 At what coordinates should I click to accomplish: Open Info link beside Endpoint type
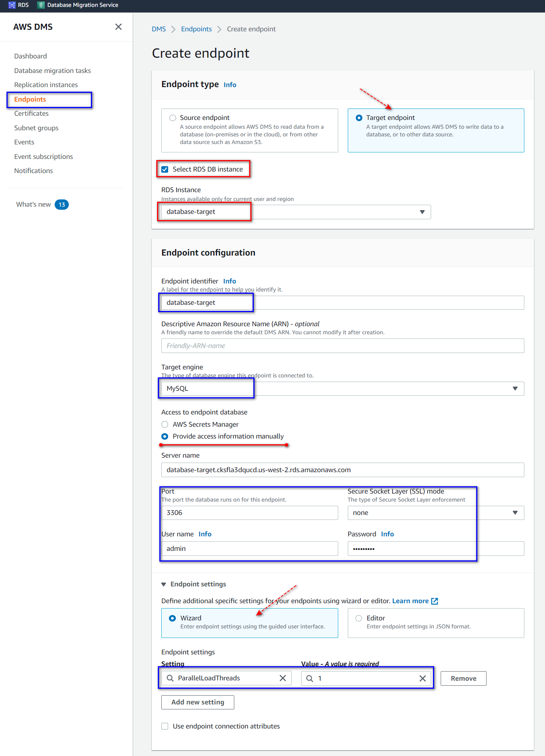point(230,85)
